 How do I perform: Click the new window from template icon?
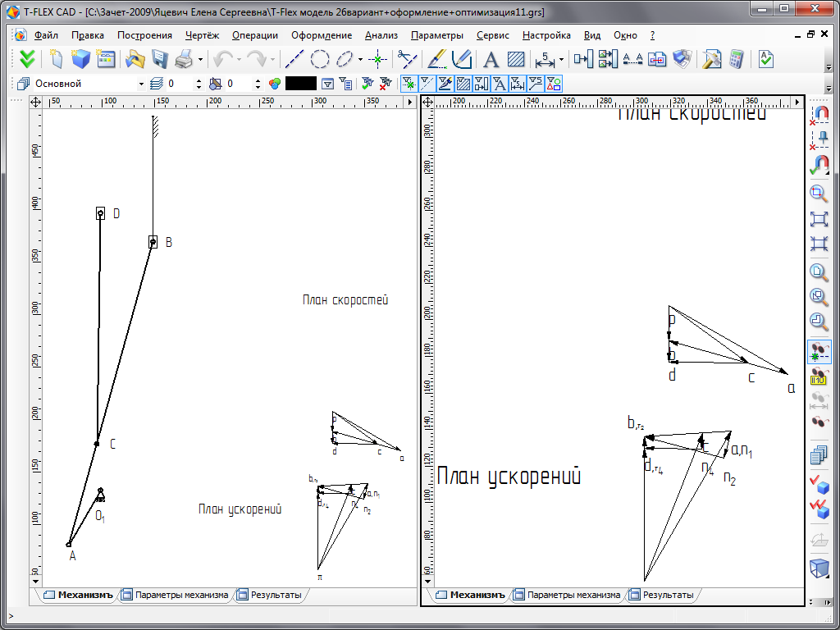click(106, 59)
